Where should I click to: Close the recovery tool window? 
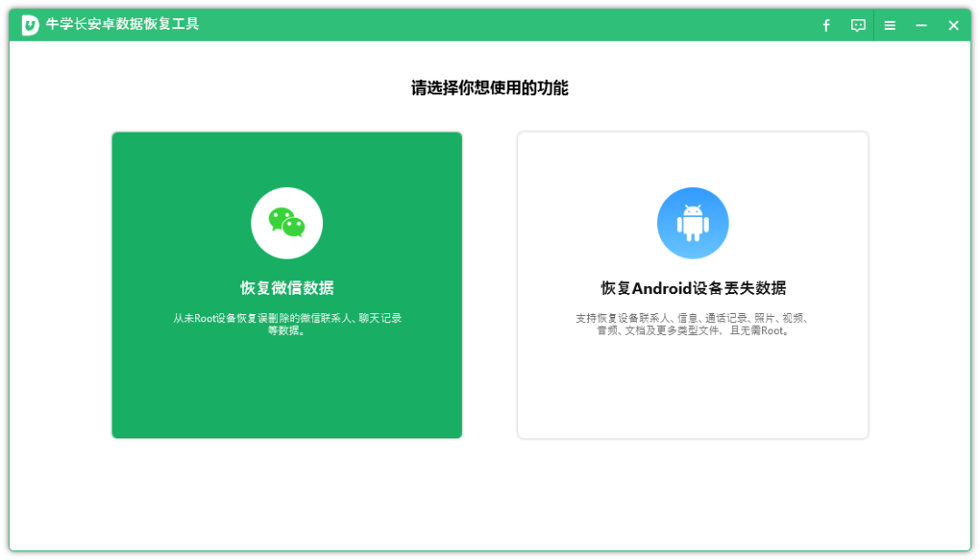(953, 25)
